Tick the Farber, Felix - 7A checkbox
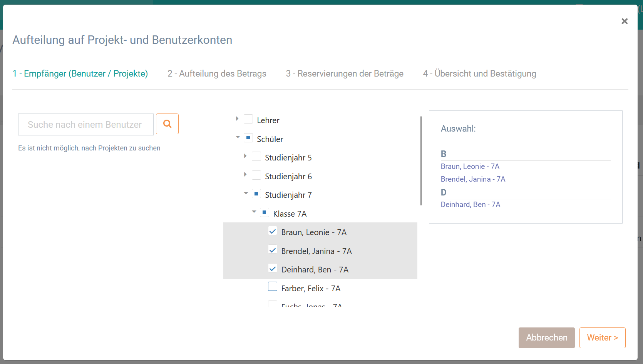The width and height of the screenshot is (643, 364). pyautogui.click(x=273, y=287)
